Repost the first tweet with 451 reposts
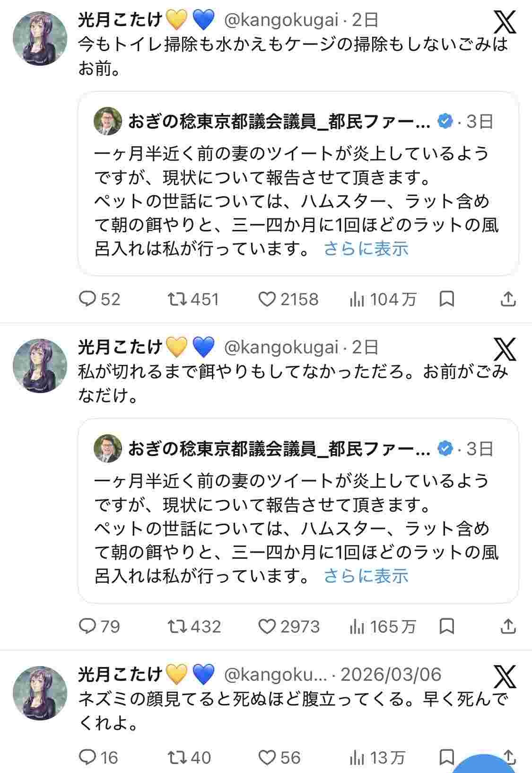Screen dimensions: 532x773 [177, 299]
